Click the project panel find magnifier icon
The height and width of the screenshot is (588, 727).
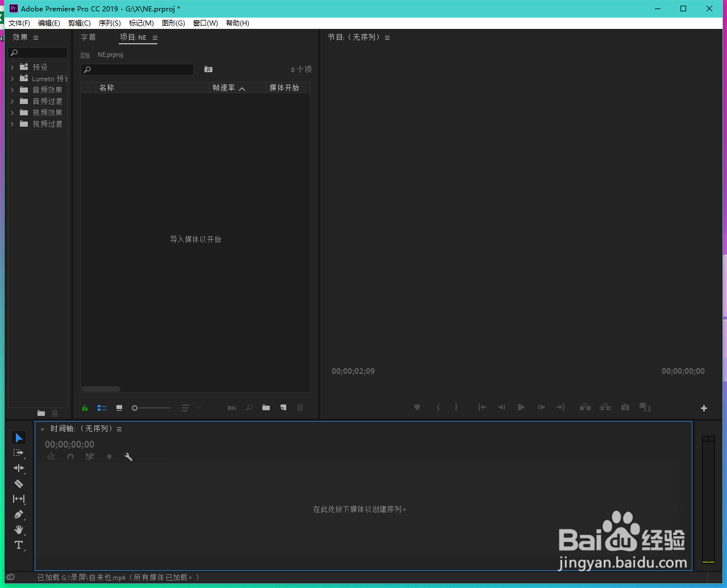point(249,407)
